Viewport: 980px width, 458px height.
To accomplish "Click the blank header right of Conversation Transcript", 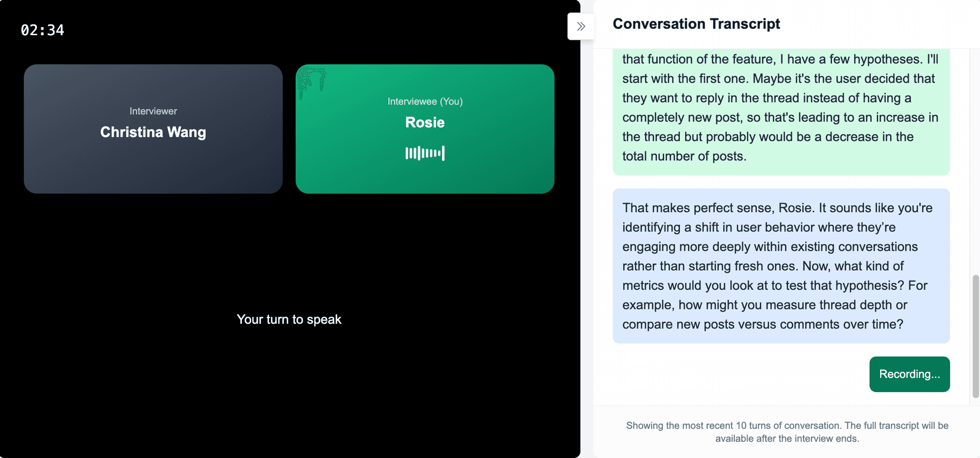I will click(878, 24).
